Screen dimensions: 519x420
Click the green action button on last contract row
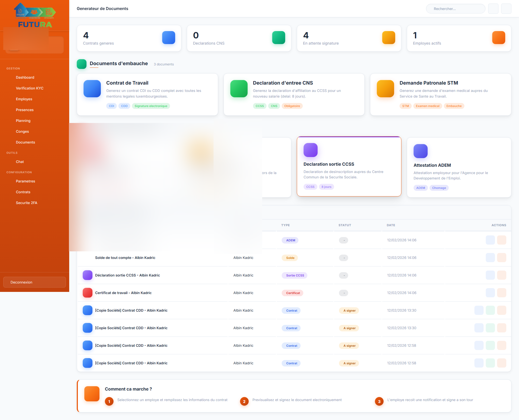490,363
